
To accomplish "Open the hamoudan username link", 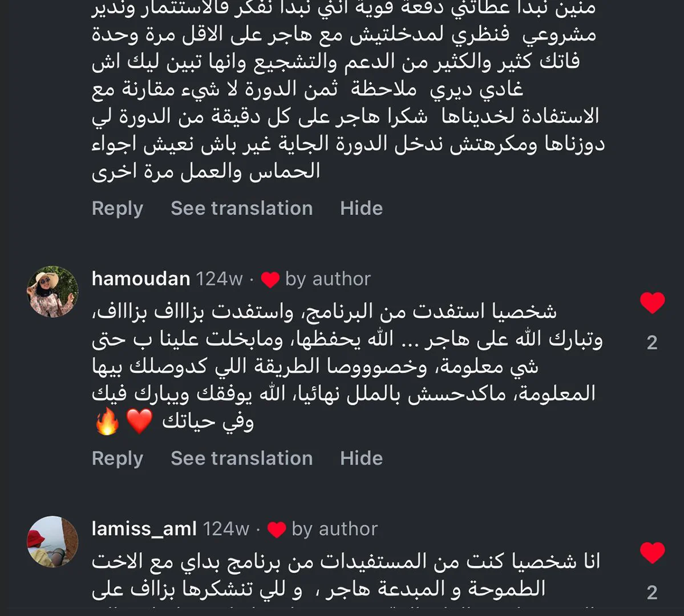I will tap(141, 279).
